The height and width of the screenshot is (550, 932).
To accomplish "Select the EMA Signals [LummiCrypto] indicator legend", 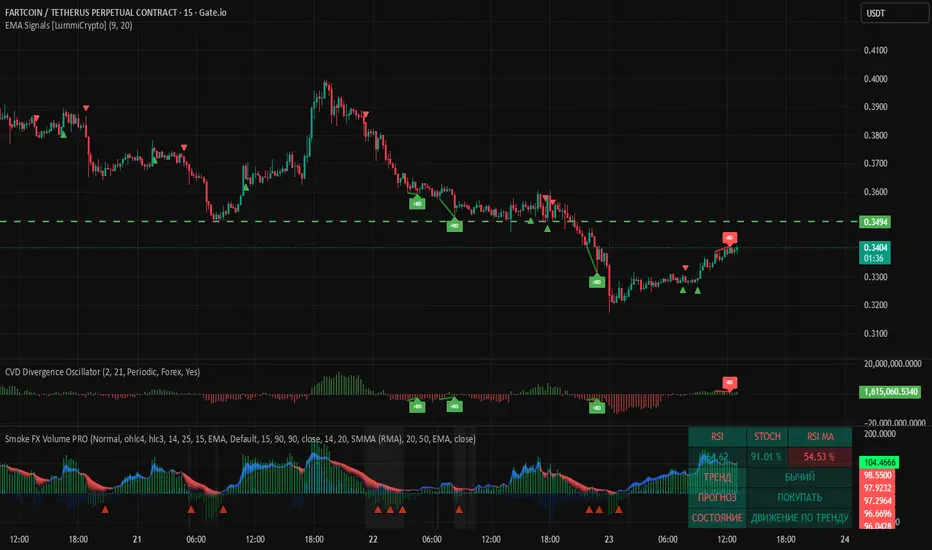I will (68, 26).
